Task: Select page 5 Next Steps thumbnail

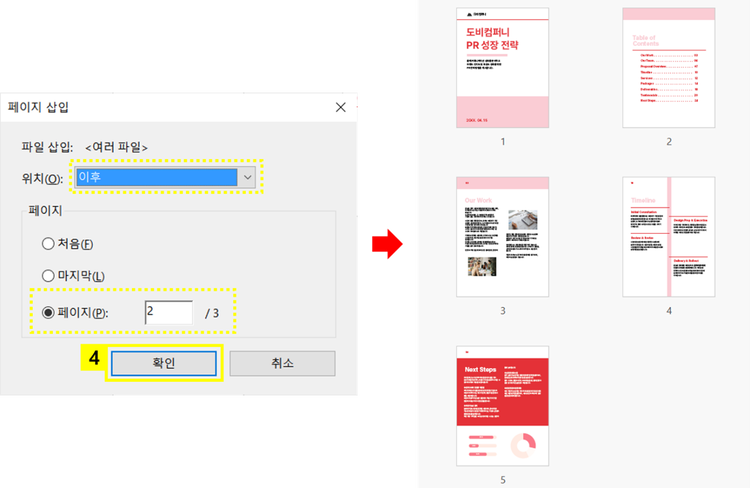Action: tap(502, 406)
